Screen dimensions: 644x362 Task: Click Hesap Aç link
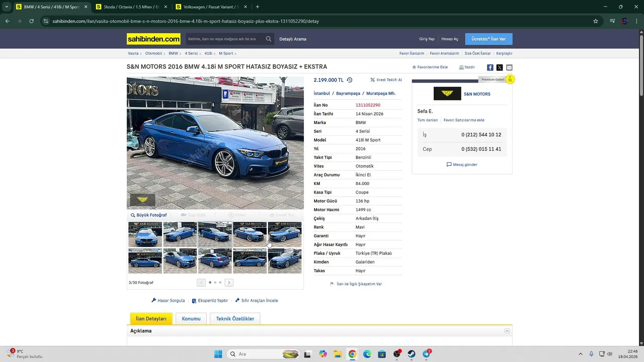click(450, 39)
